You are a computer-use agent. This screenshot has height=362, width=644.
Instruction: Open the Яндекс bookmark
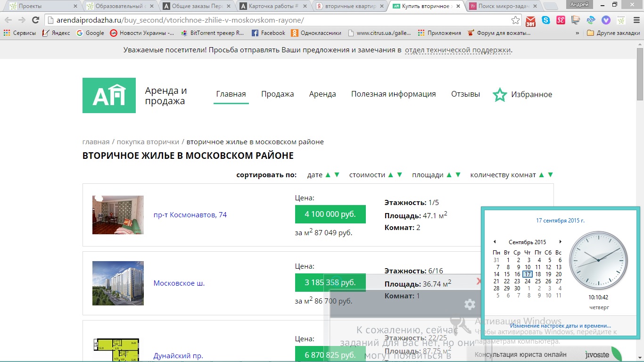tap(56, 33)
